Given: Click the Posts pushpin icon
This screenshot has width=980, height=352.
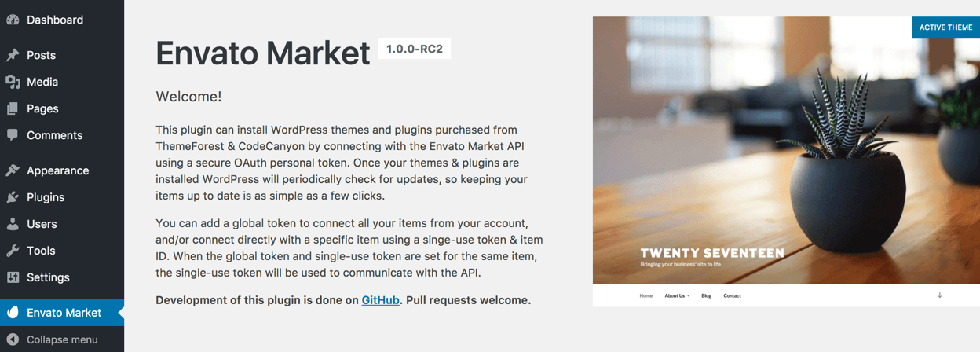Looking at the screenshot, I should click(x=13, y=55).
